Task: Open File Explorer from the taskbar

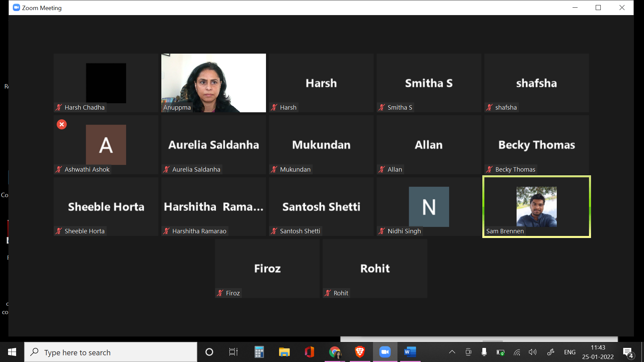Action: tap(284, 352)
